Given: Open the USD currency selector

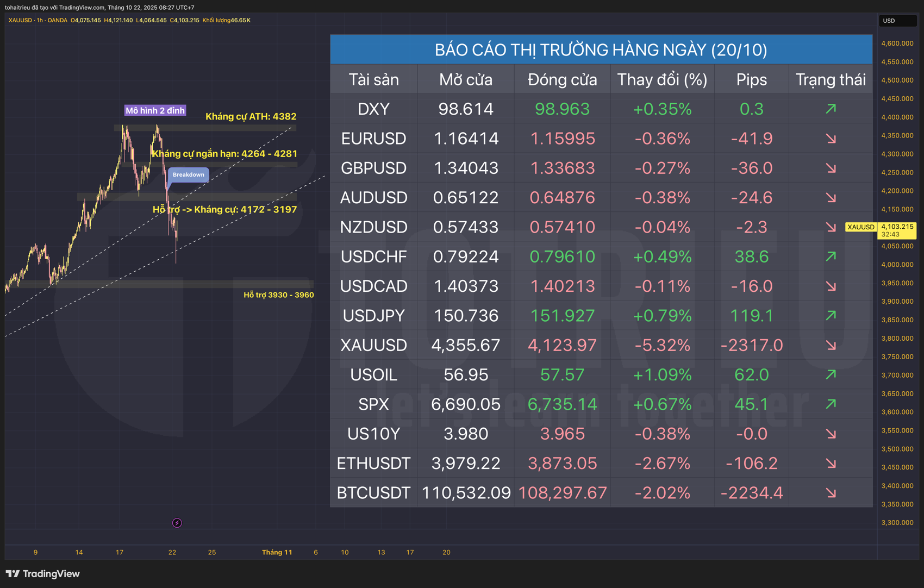Looking at the screenshot, I should click(x=897, y=21).
